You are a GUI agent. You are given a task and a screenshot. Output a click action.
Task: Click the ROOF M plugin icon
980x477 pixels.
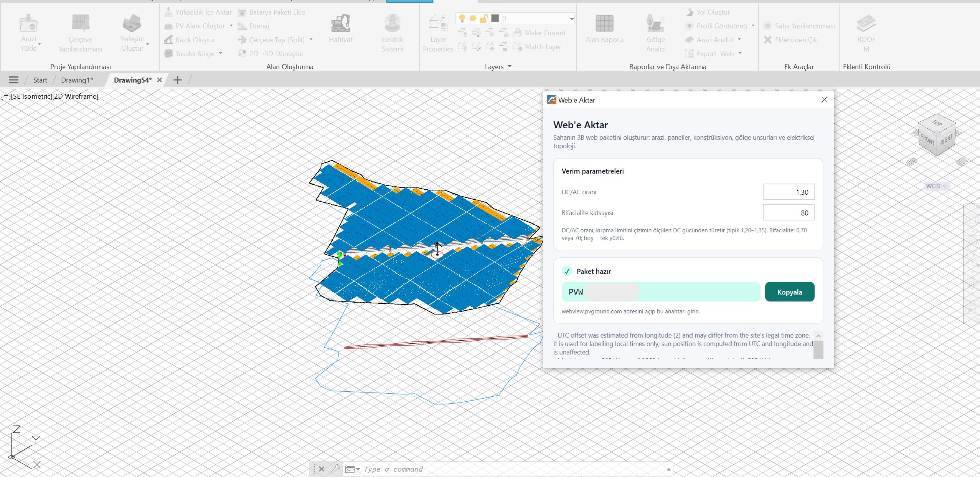click(x=866, y=23)
